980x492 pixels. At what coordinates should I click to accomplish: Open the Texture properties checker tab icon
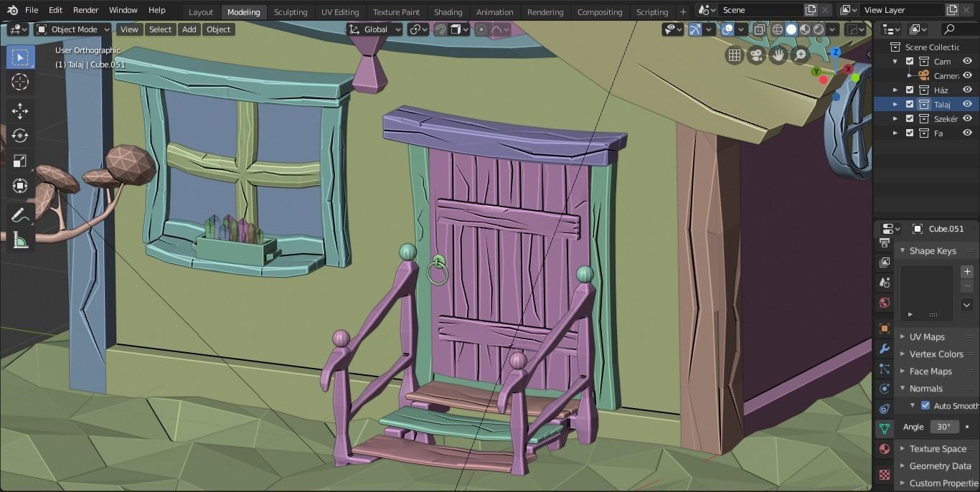click(885, 475)
